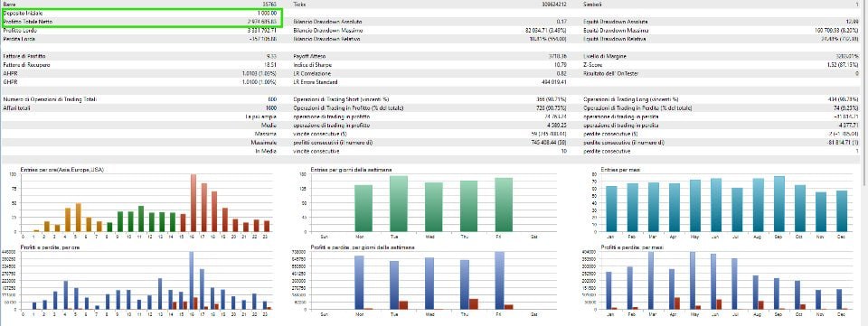Click the Z-Score label

pos(592,65)
